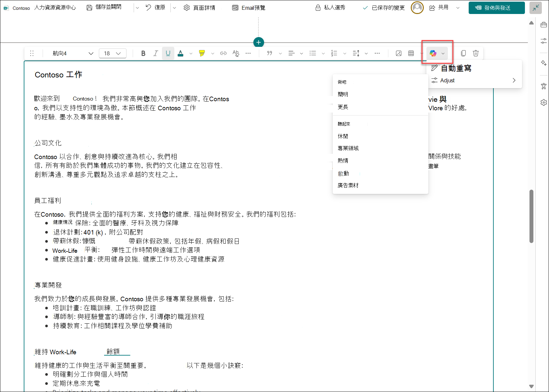This screenshot has width=549, height=392.
Task: Apply a bulleted list
Action: tap(313, 53)
